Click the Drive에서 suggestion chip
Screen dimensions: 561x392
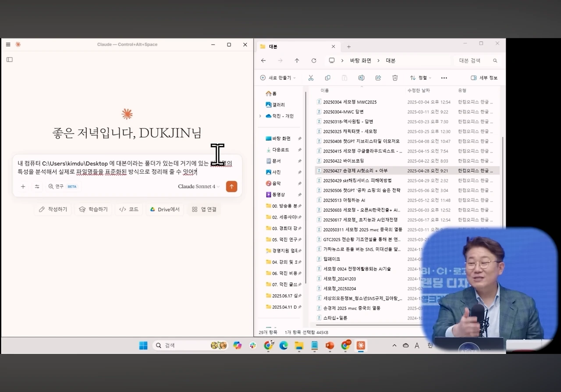click(x=165, y=210)
